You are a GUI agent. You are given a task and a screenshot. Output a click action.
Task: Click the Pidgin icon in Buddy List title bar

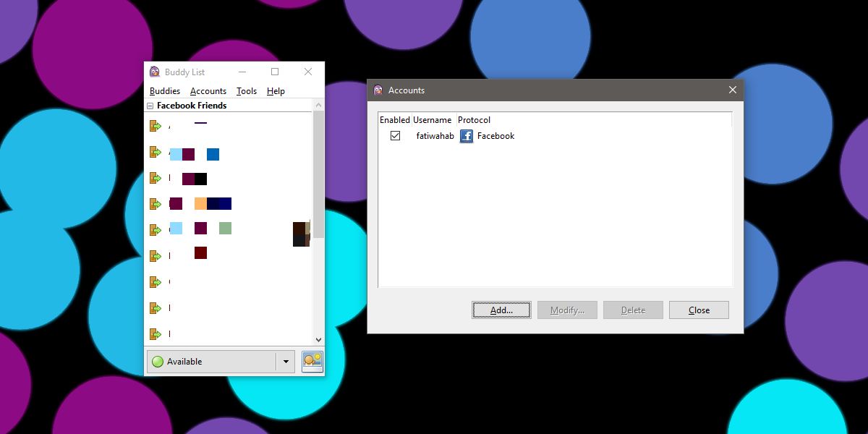click(154, 72)
